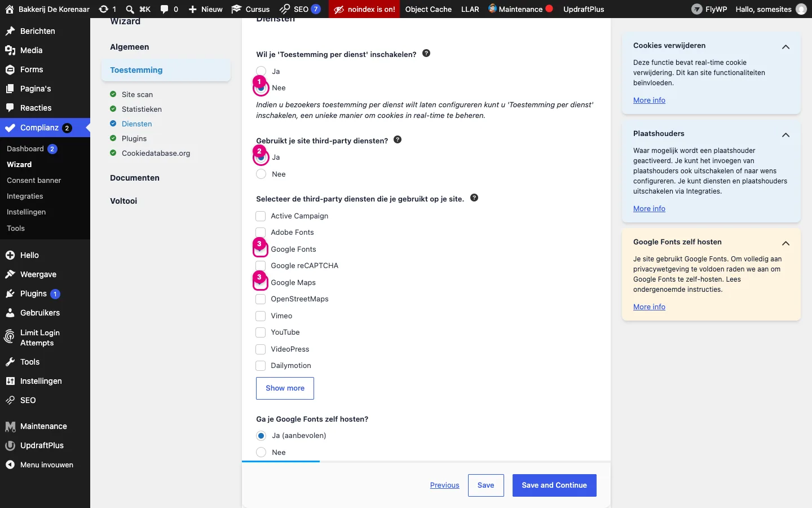Open the Cursus graduation cap icon
Screen dimensions: 812x508
pos(237,9)
